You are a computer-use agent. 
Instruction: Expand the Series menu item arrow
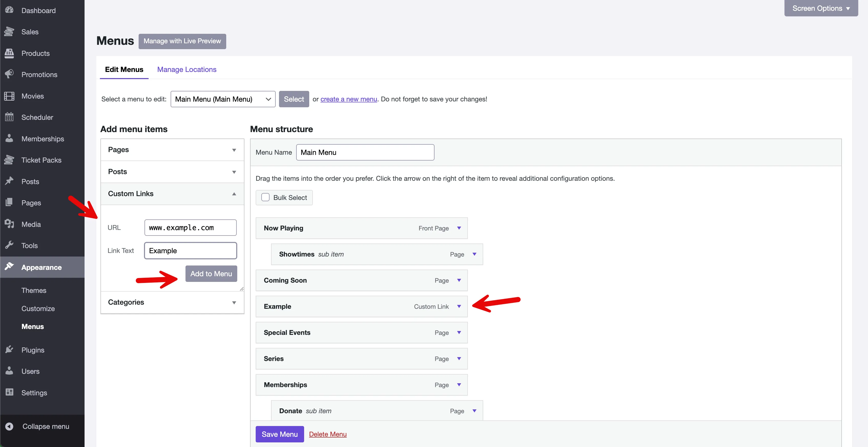tap(459, 358)
